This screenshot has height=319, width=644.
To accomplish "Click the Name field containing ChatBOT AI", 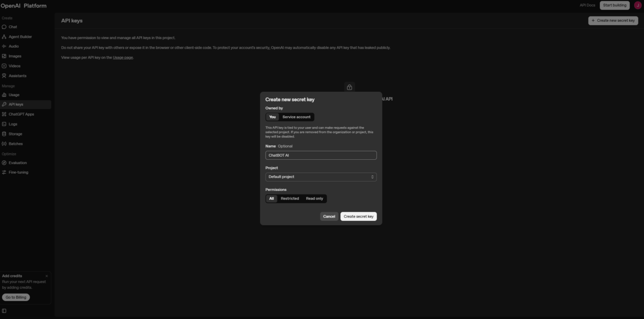I will pyautogui.click(x=321, y=155).
